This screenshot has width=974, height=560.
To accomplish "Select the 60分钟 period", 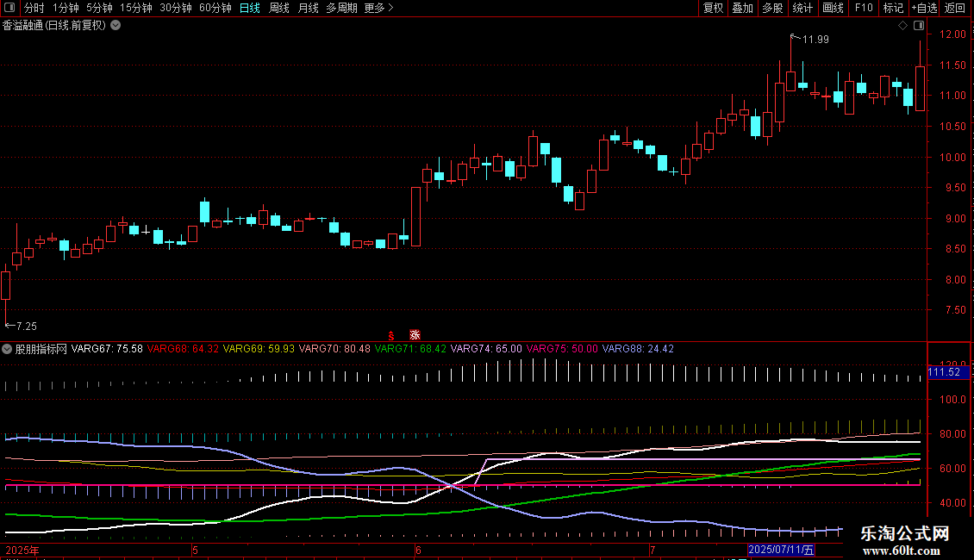I will pyautogui.click(x=215, y=8).
